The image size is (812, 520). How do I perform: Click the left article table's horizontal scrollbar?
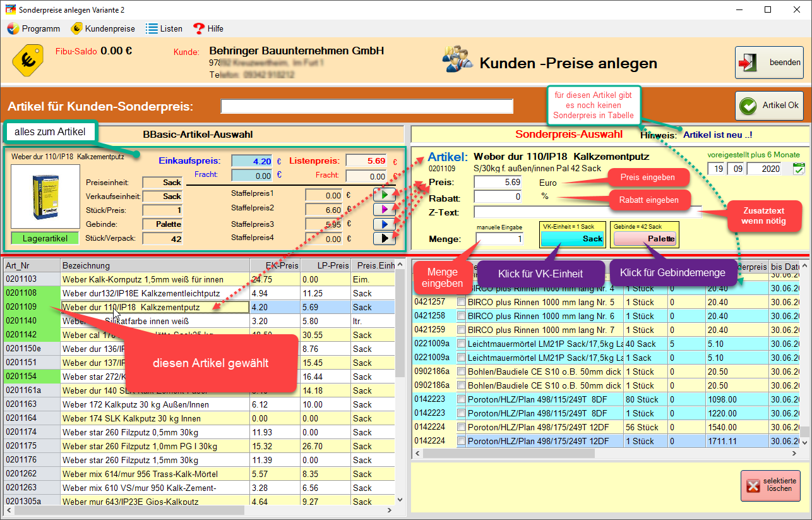pyautogui.click(x=200, y=511)
